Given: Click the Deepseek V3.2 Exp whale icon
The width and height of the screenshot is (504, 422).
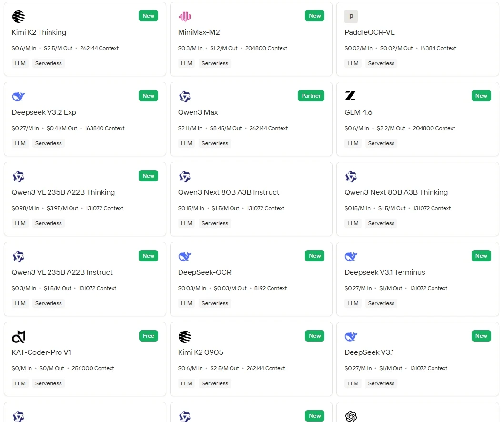Looking at the screenshot, I should [x=18, y=96].
